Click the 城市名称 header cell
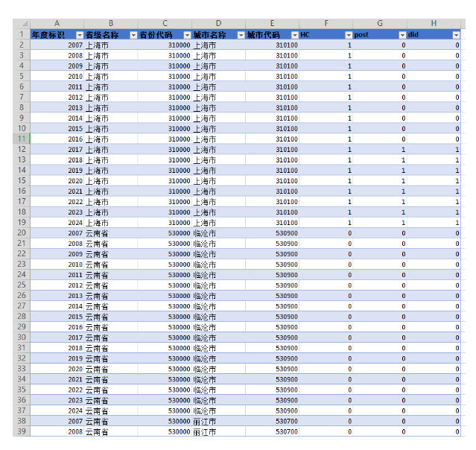Viewport: 476px width, 450px height. tap(218, 35)
